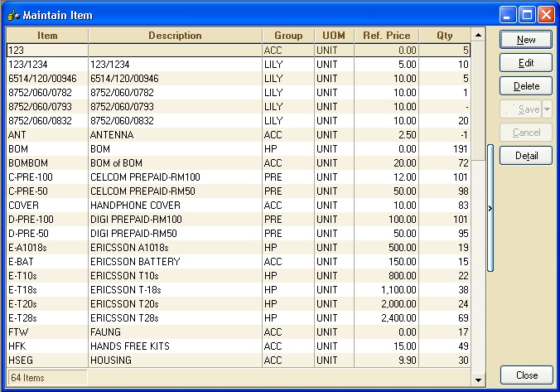Maximize the Maintain Item window
Image resolution: width=560 pixels, height=392 pixels.
pos(527,15)
